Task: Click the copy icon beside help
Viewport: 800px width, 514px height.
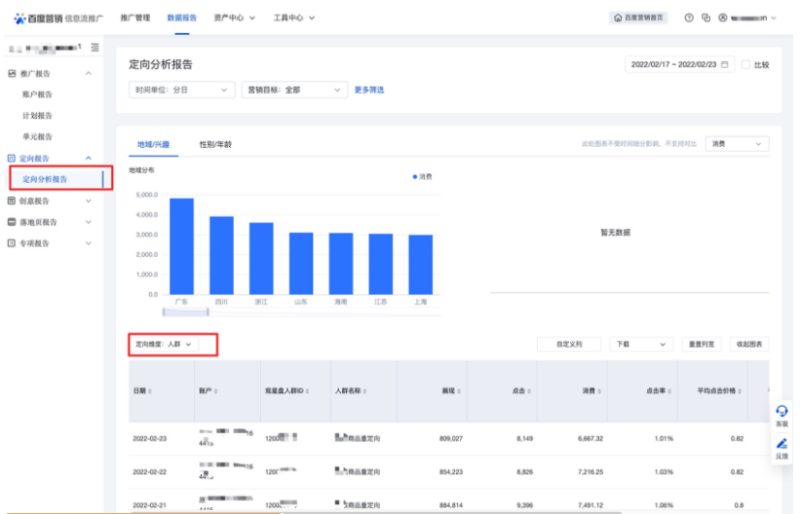Action: pos(705,18)
